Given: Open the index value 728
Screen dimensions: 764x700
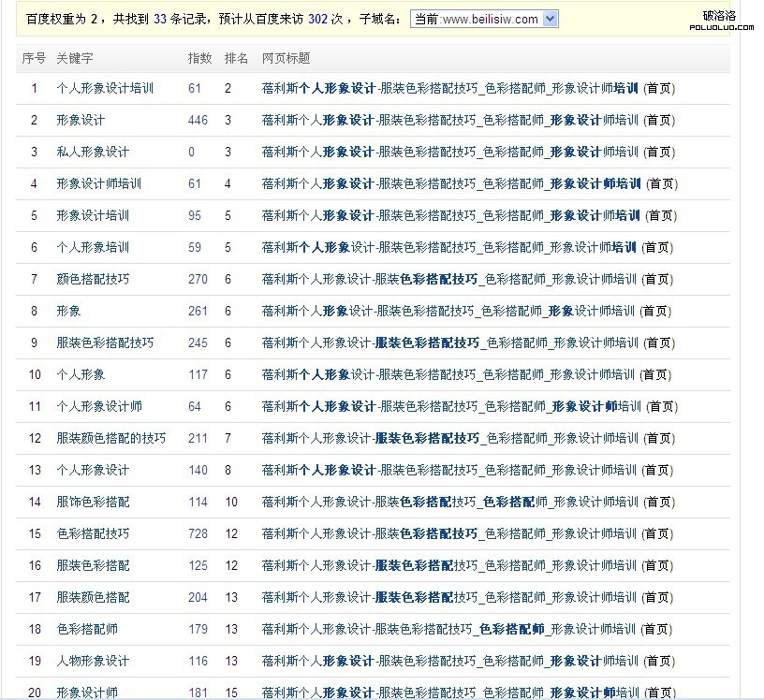Looking at the screenshot, I should click(198, 533).
